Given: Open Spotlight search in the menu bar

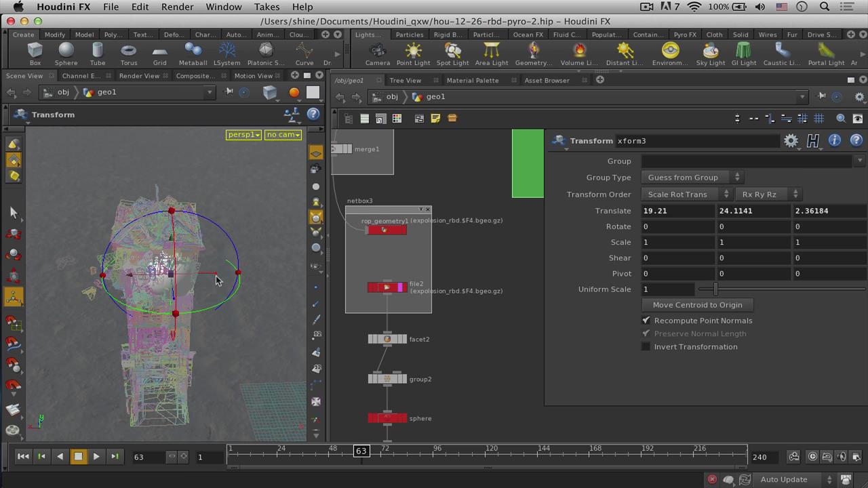Looking at the screenshot, I should 825,7.
